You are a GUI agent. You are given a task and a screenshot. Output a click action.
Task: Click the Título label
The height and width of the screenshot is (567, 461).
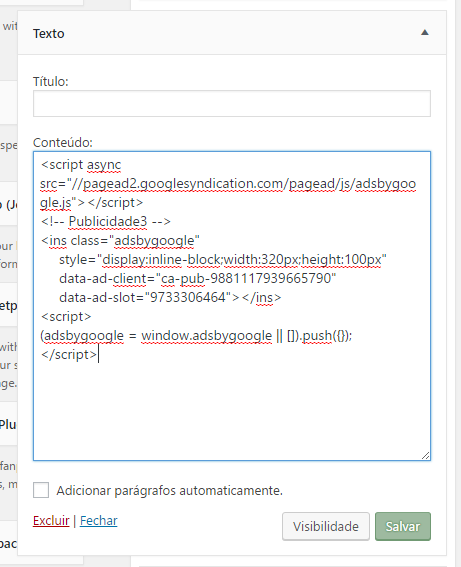51,81
